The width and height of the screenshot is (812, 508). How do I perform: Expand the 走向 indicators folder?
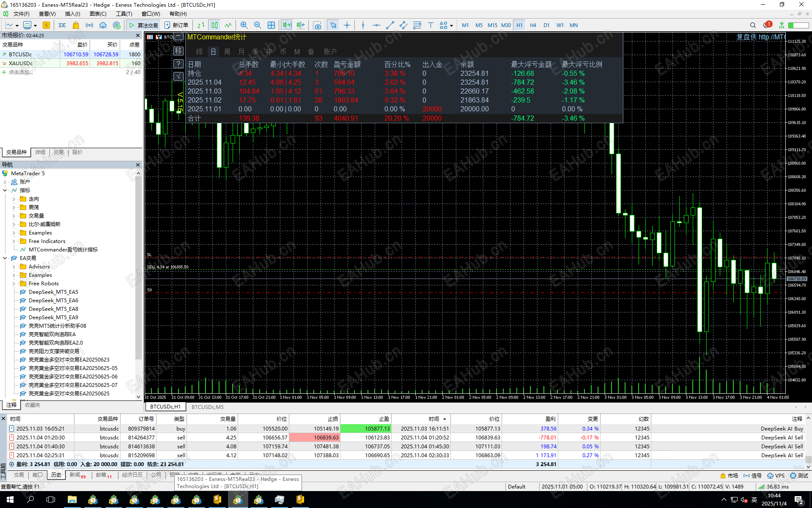[14, 199]
